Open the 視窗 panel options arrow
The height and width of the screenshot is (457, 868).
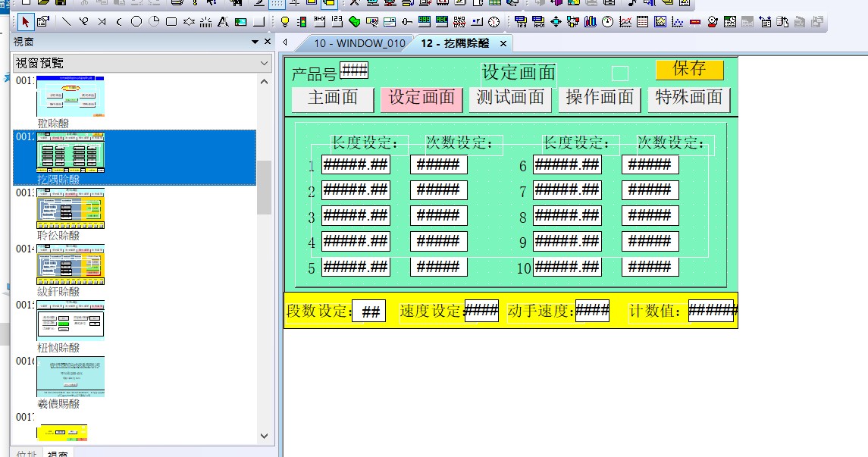[x=255, y=42]
